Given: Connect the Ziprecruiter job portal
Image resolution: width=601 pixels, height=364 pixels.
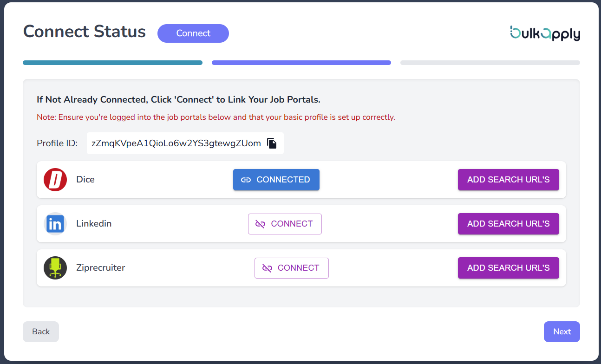Looking at the screenshot, I should (292, 268).
